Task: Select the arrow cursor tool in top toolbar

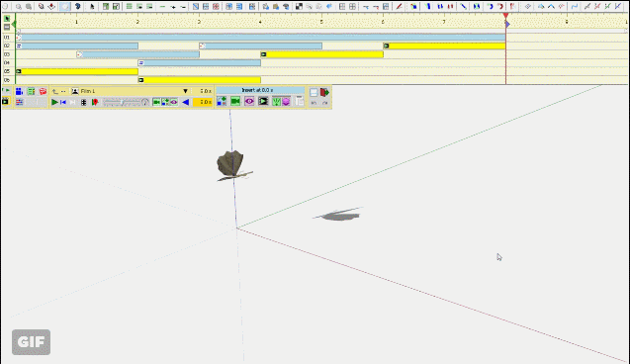Action: click(x=92, y=6)
